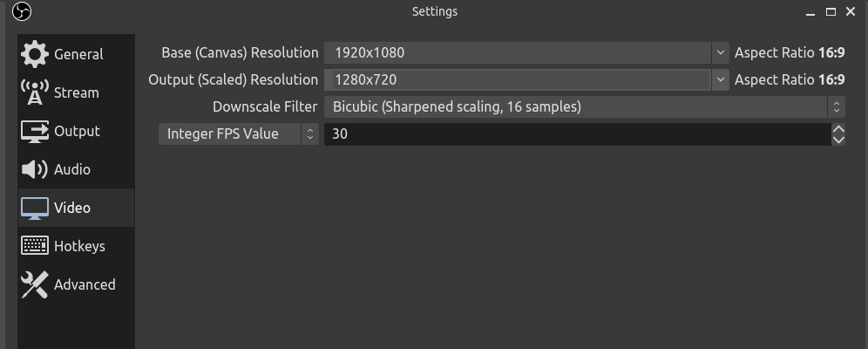Expand the Output (Scaled) Resolution dropdown
Viewport: 868px width, 349px height.
pos(721,79)
